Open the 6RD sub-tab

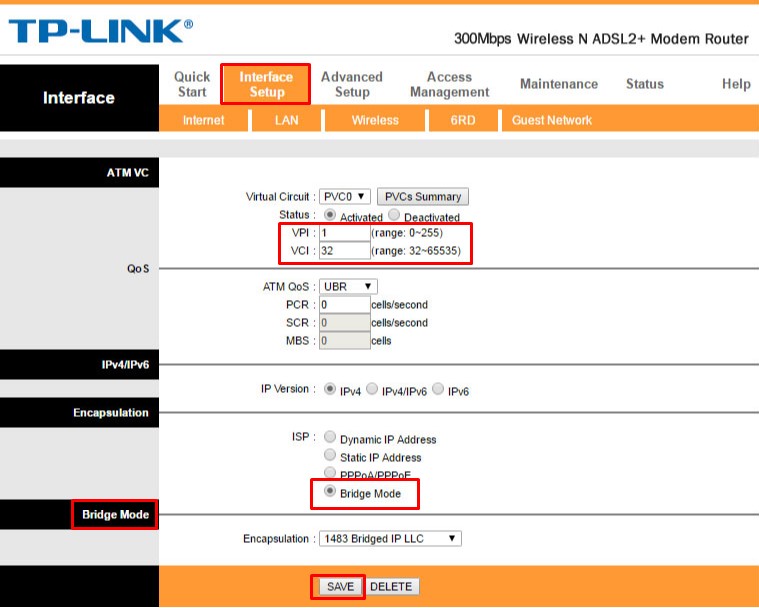[x=463, y=120]
